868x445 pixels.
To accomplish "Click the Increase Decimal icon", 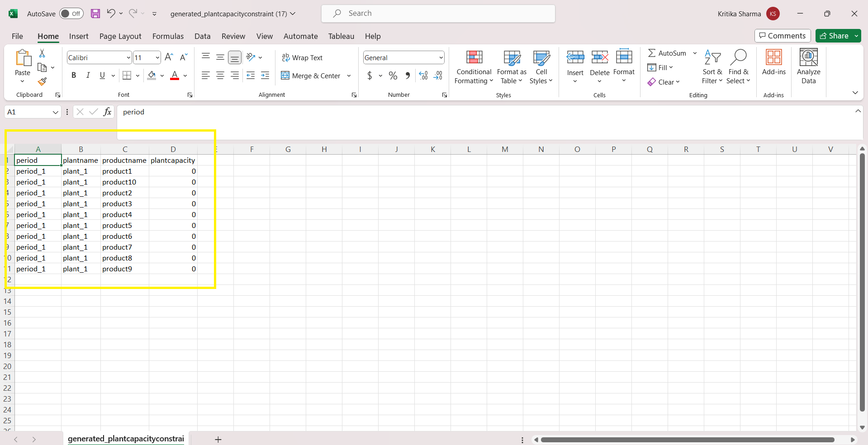I will pyautogui.click(x=423, y=76).
